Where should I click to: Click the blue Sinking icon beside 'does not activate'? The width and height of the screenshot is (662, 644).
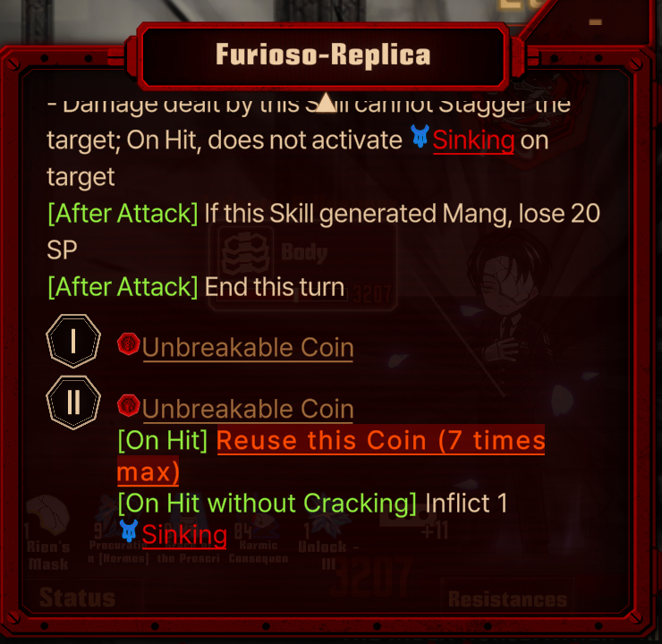click(420, 136)
